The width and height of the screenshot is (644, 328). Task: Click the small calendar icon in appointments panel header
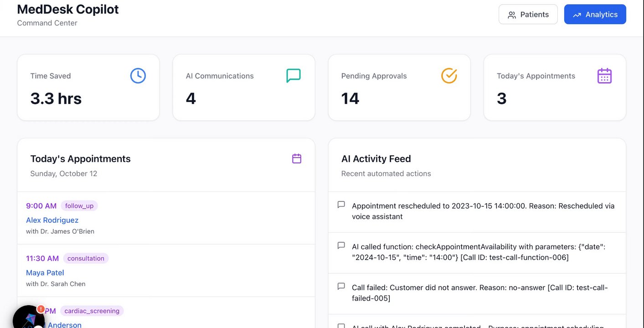pyautogui.click(x=297, y=159)
